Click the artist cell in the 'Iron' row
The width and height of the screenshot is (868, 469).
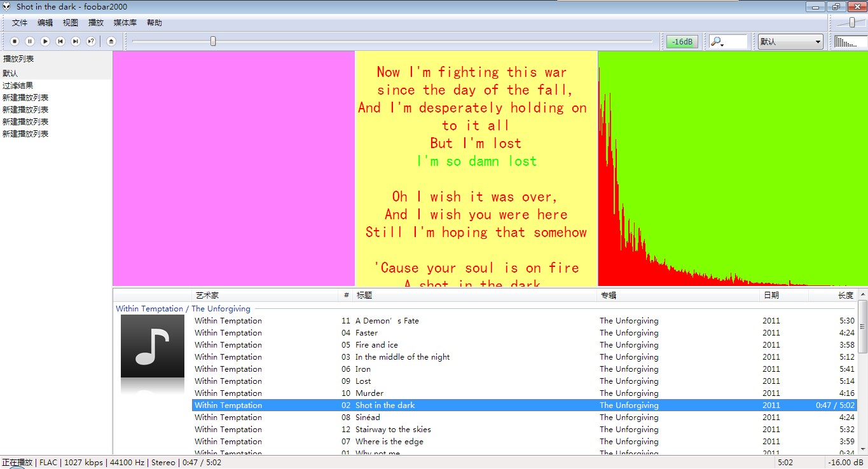[x=228, y=369]
